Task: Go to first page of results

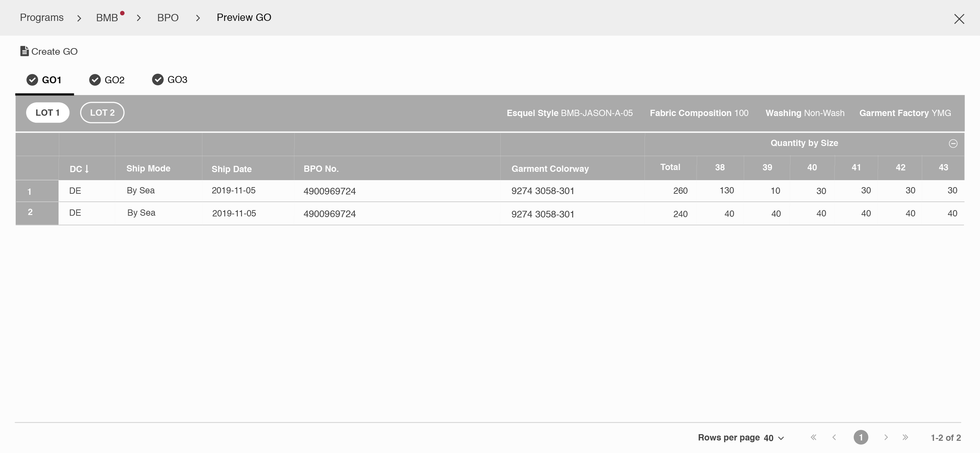Action: (x=813, y=437)
